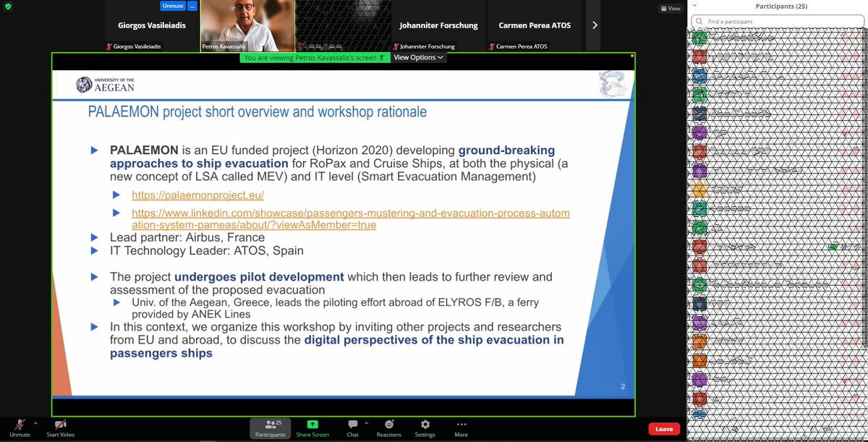Viewport: 868px width, 442px height.
Task: Click into the Find a participant field
Action: pos(776,22)
